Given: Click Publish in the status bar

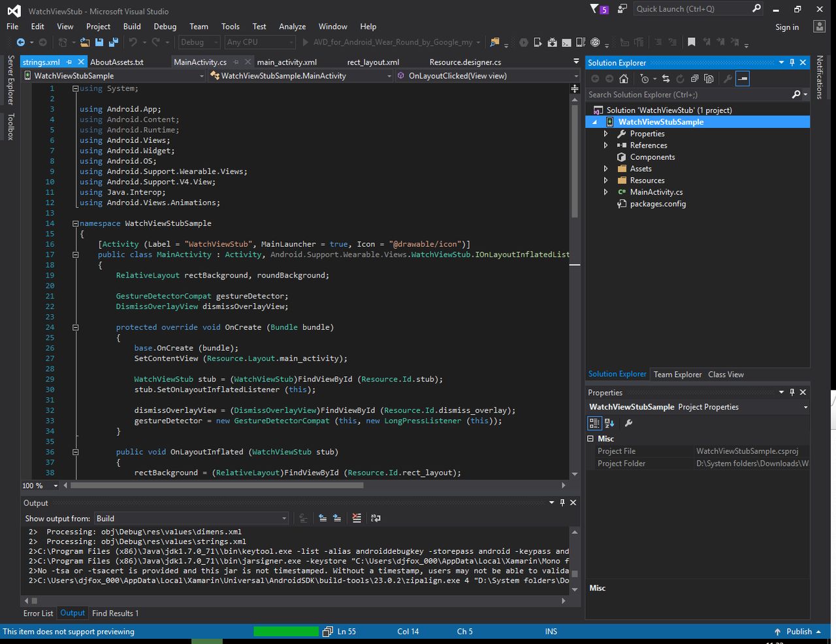Looking at the screenshot, I should (x=799, y=632).
